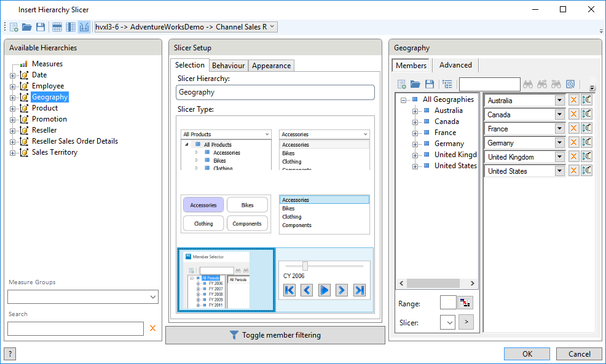This screenshot has width=606, height=364.
Task: Expand the Germany node in the Geography tree
Action: pos(414,144)
